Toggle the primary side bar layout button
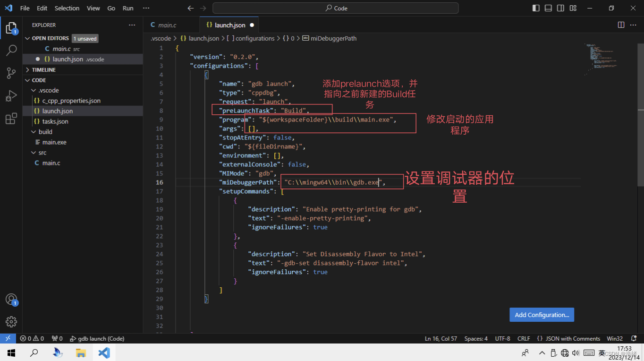Image resolution: width=644 pixels, height=361 pixels. tap(536, 8)
